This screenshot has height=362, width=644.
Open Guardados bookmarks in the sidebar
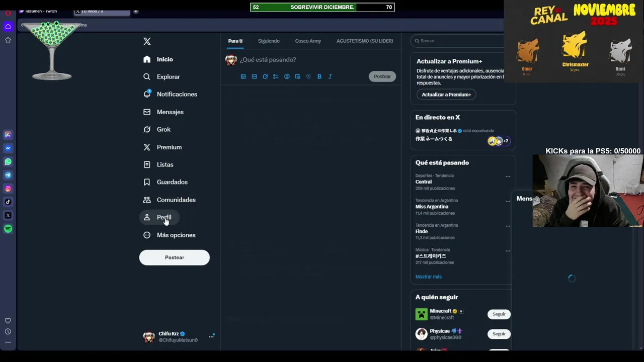(166, 182)
